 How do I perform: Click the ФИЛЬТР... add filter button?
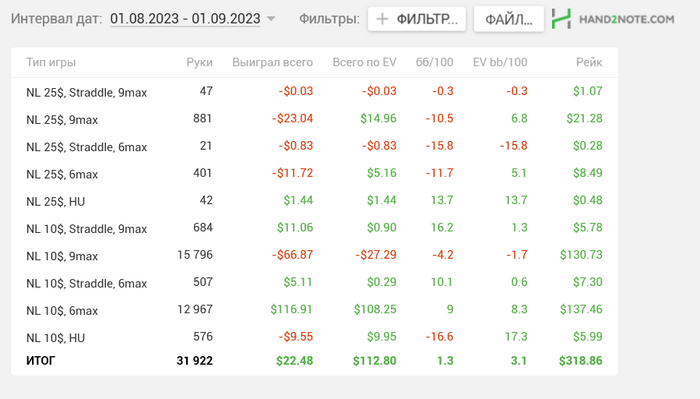coord(417,19)
